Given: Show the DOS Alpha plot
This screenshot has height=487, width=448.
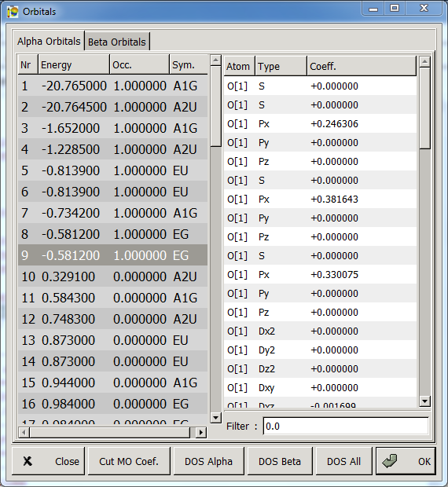Looking at the screenshot, I should (x=208, y=461).
